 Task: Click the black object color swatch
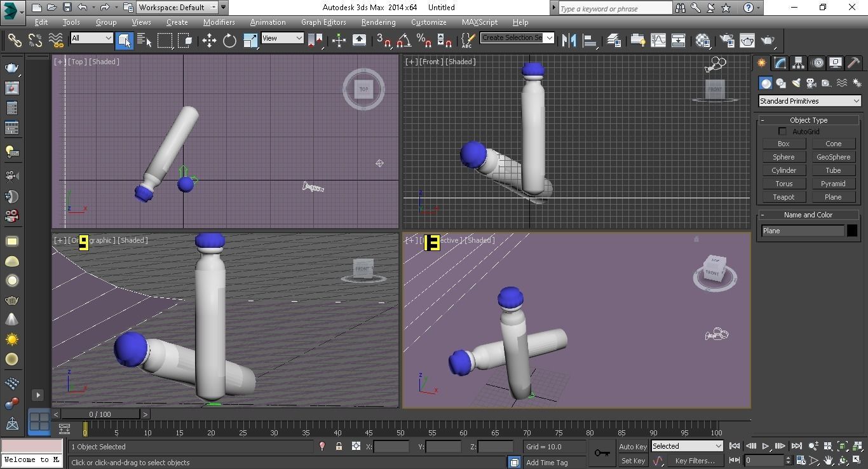tap(852, 231)
